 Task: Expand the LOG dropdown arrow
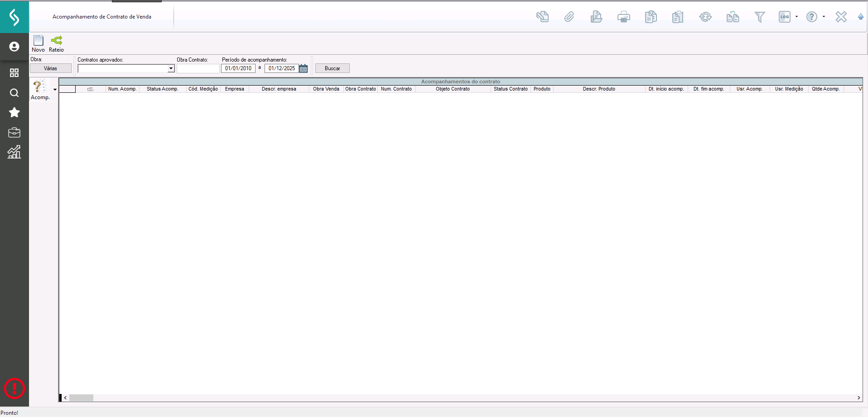point(796,17)
